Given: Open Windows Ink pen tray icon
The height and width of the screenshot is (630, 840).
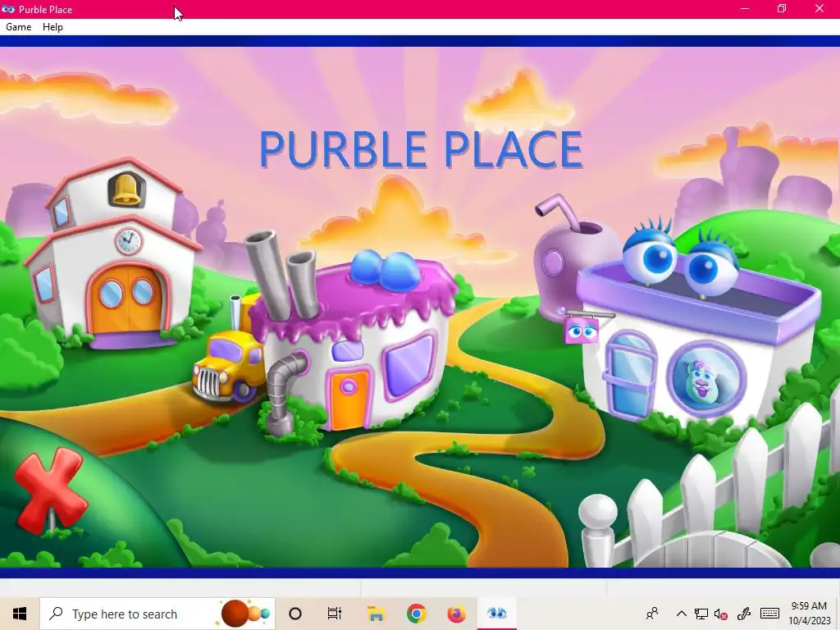Looking at the screenshot, I should point(744,614).
